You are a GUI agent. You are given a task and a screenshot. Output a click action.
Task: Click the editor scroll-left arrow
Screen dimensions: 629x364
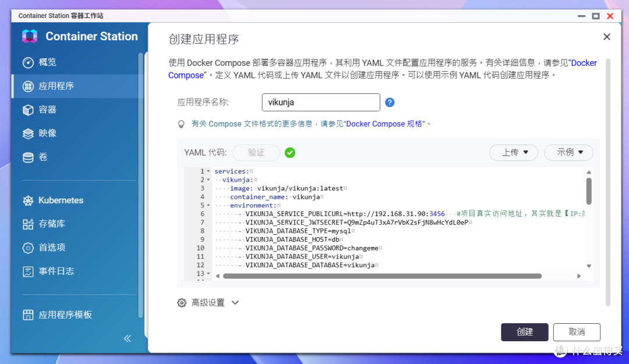click(x=217, y=276)
